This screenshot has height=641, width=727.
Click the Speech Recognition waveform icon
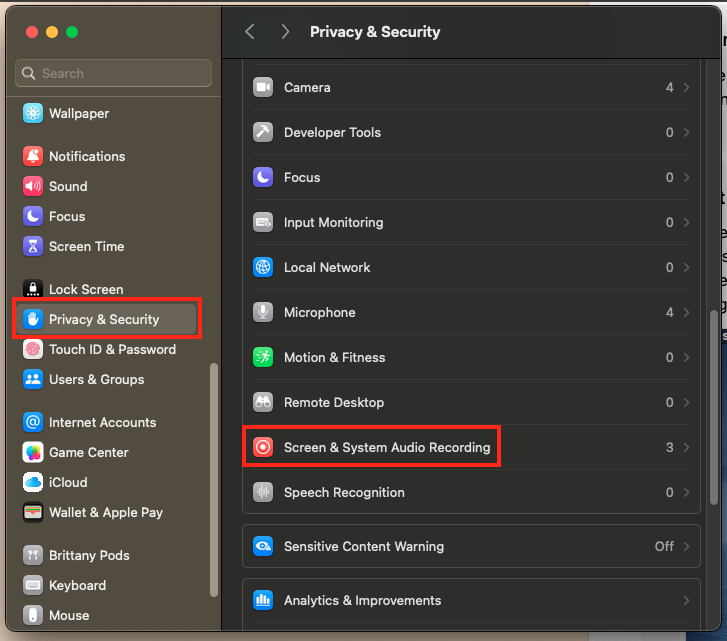[x=263, y=492]
